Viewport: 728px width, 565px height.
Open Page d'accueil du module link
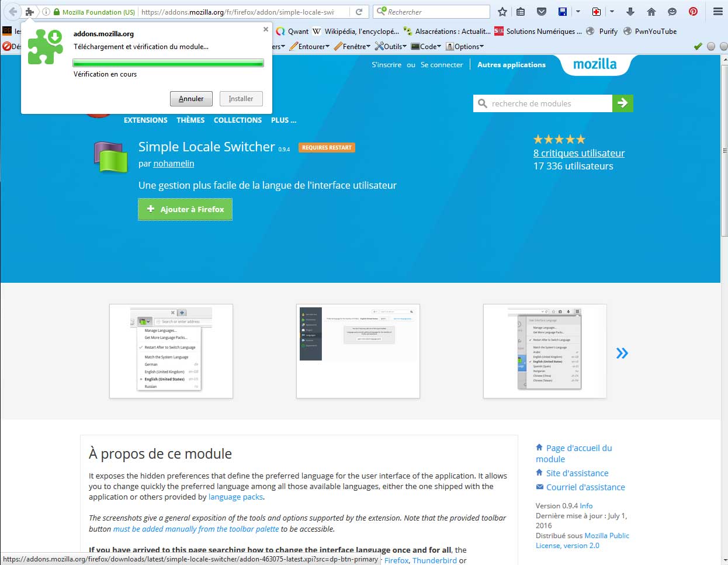574,453
